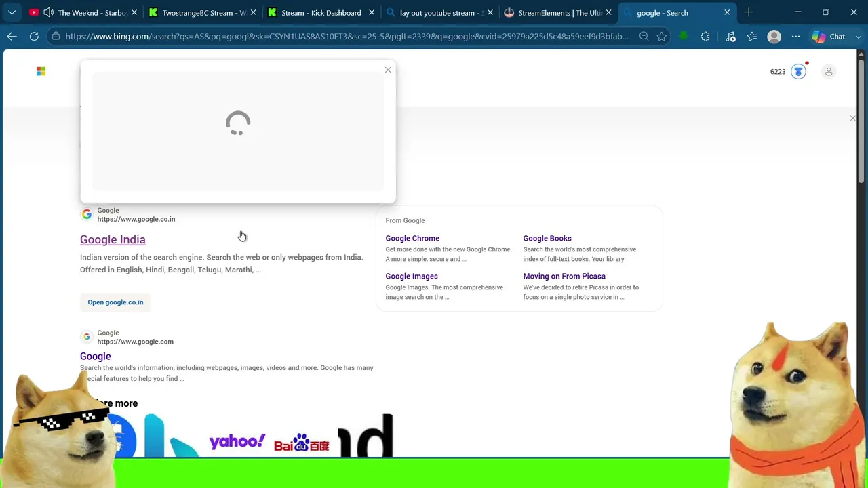
Task: Open the media control toolbar icon
Action: (x=730, y=37)
